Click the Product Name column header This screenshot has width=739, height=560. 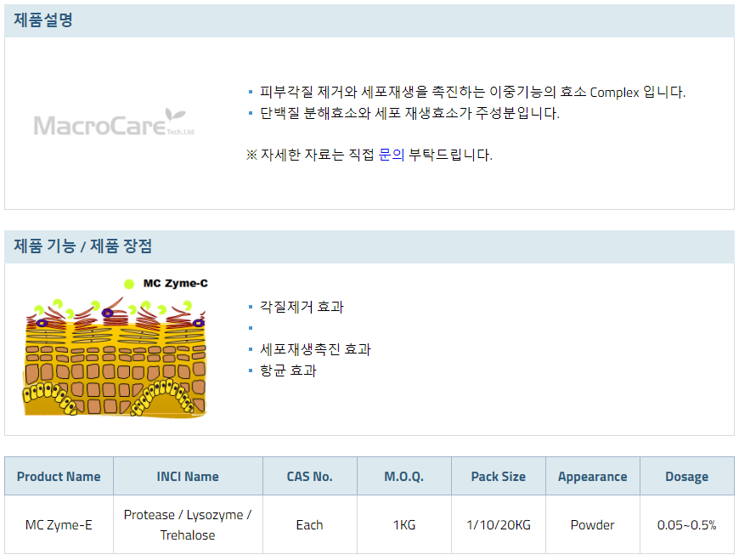tap(59, 476)
